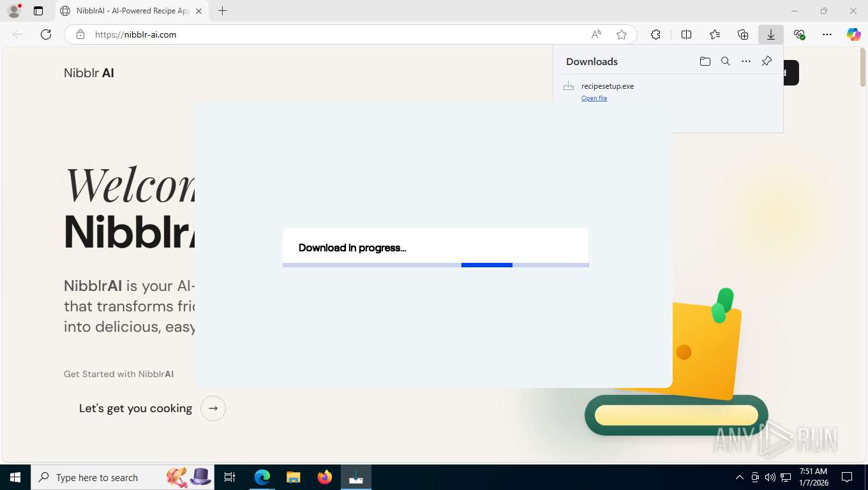
Task: Search downloads in the Downloads panel
Action: [726, 61]
